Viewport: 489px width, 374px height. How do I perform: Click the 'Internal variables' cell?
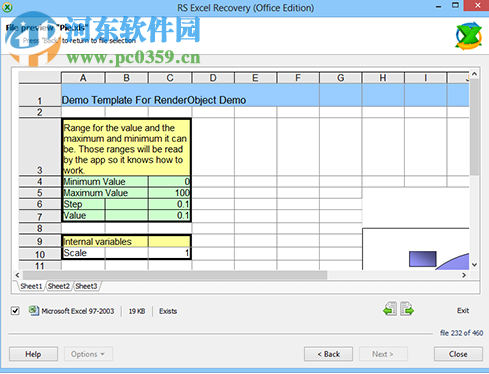(x=105, y=241)
